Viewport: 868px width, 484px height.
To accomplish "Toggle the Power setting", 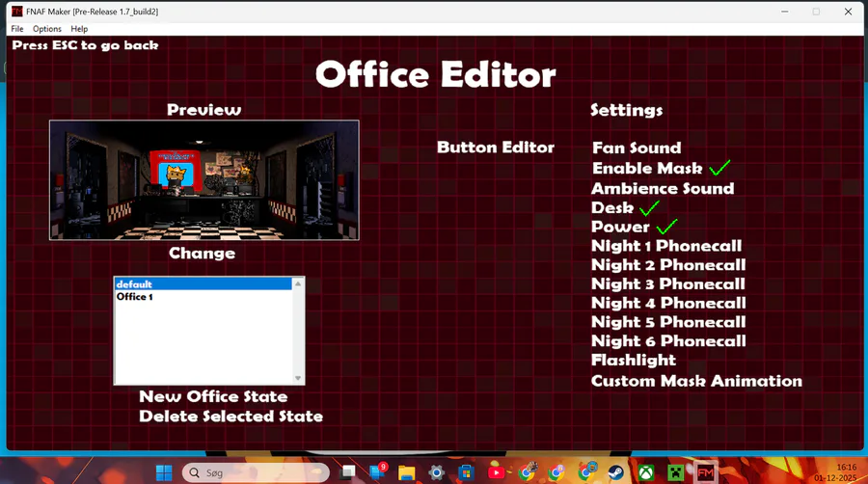I will coord(620,227).
